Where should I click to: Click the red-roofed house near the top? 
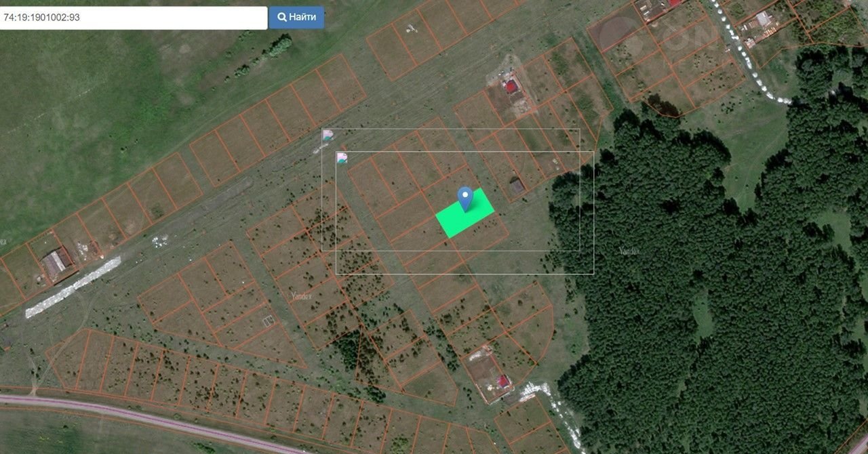511,86
